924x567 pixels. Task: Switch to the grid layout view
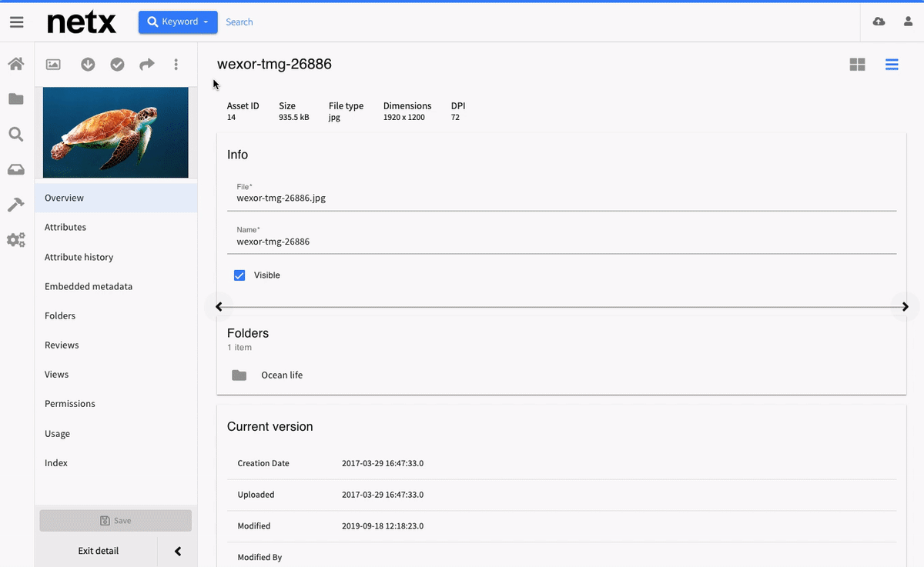[857, 65]
